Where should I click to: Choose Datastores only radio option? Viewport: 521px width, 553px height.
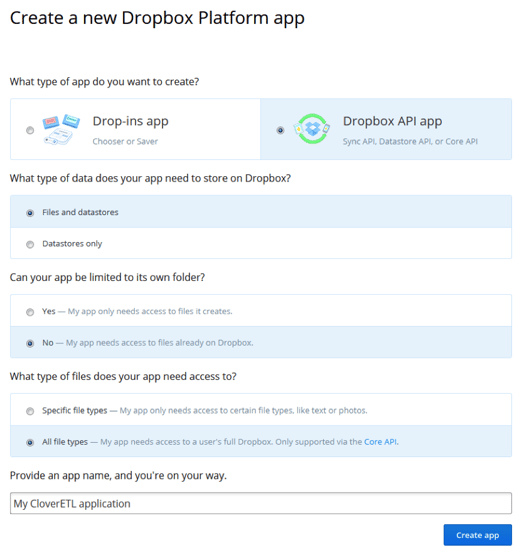pos(30,244)
